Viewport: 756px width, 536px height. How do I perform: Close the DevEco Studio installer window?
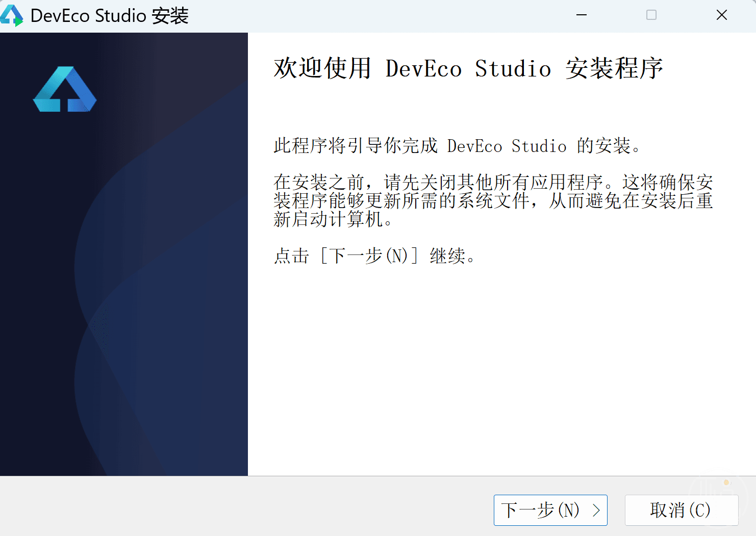(721, 15)
